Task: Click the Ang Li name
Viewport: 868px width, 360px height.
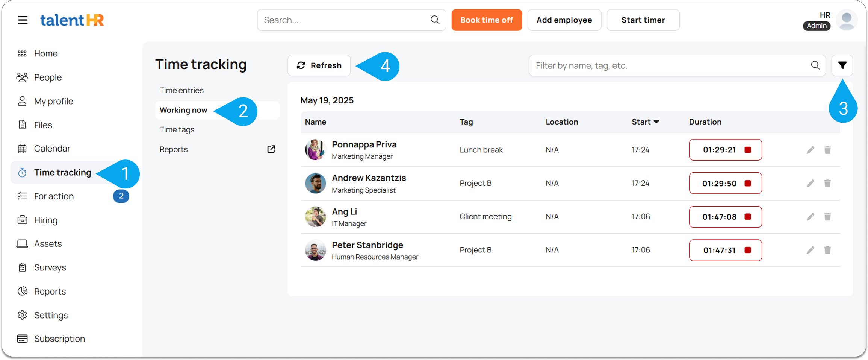Action: 344,212
